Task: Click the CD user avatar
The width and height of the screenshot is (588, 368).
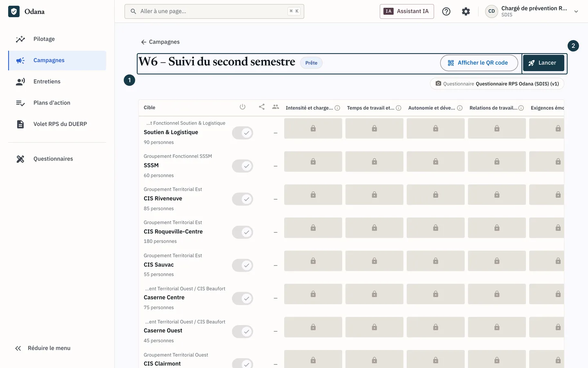Action: (x=492, y=11)
